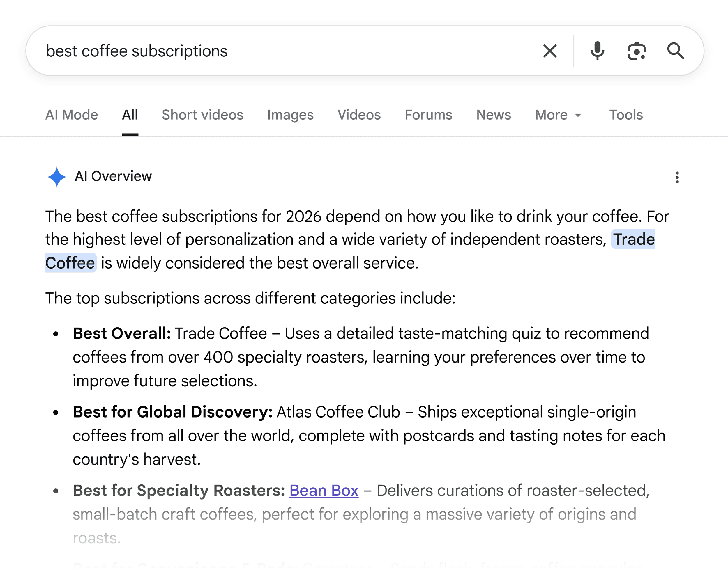Screen dimensions: 728x572
Task: Click the AI Overview heading text
Action: (x=113, y=176)
